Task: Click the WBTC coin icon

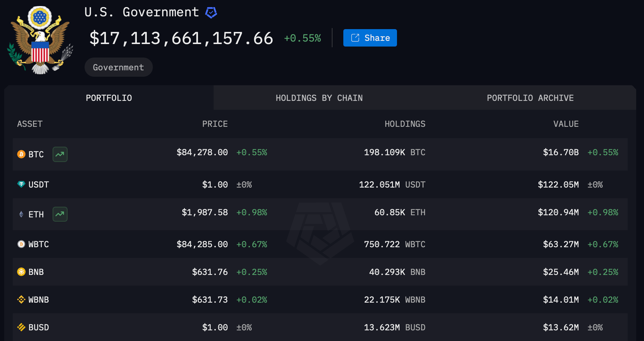Action: [21, 244]
